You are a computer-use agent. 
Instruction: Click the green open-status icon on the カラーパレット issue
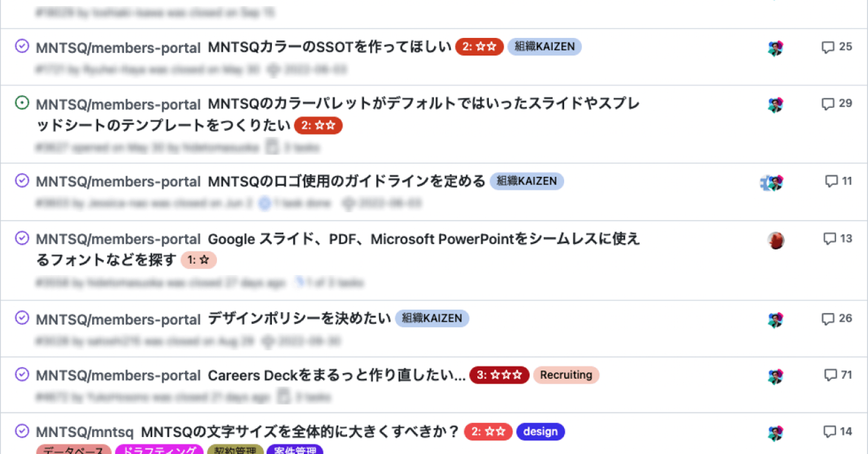(22, 104)
